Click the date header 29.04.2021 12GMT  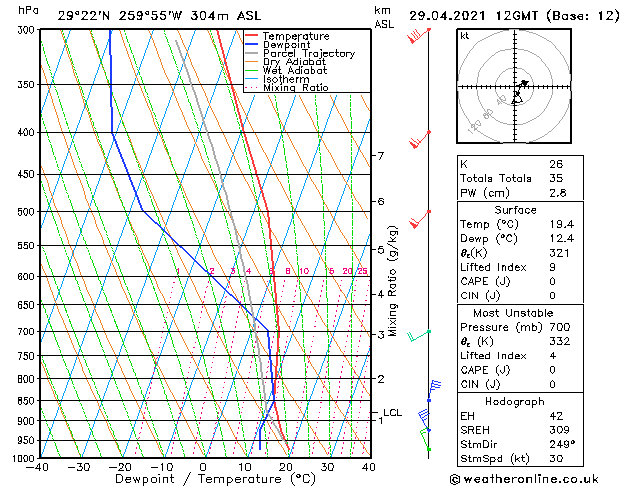(x=473, y=16)
